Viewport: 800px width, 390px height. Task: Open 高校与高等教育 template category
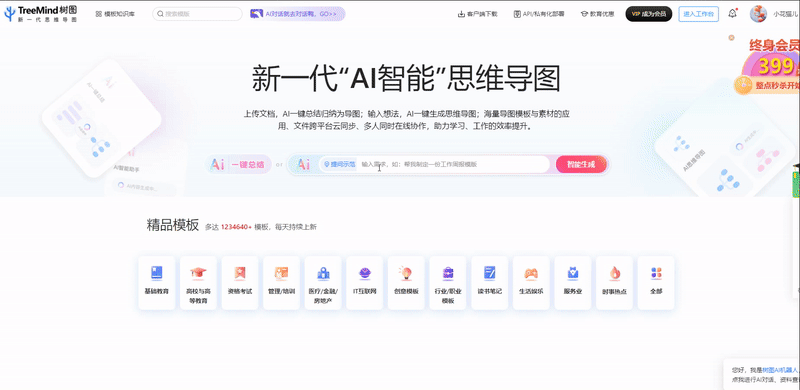[198, 282]
